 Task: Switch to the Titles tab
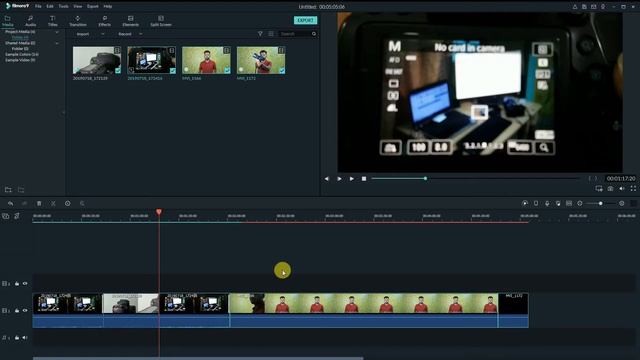tap(53, 21)
